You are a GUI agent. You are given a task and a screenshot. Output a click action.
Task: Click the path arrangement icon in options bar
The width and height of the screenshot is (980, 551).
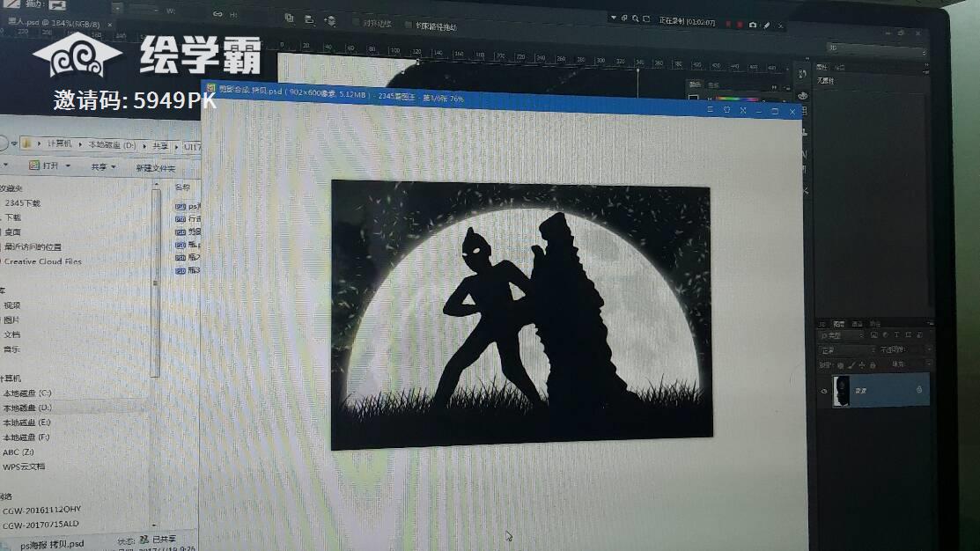330,20
